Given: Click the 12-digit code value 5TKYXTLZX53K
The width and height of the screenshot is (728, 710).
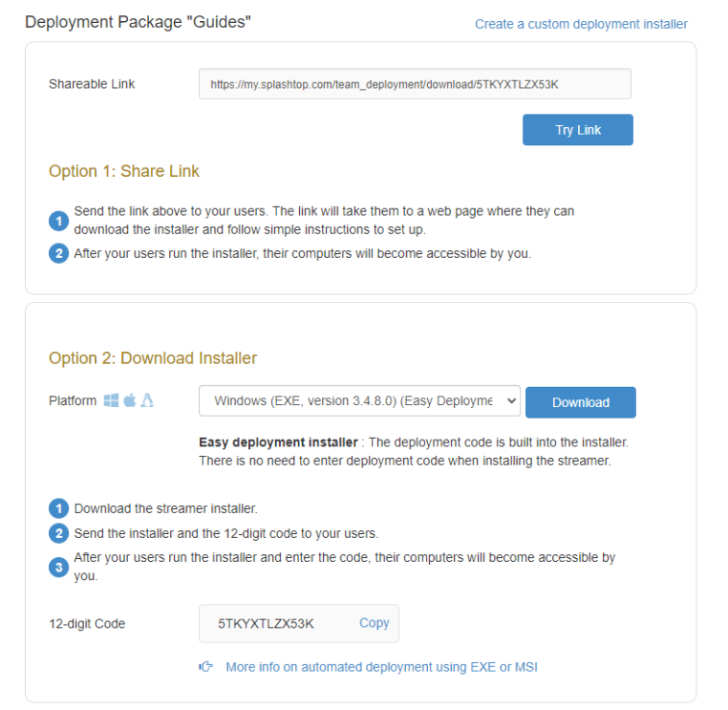Looking at the screenshot, I should pos(266,624).
